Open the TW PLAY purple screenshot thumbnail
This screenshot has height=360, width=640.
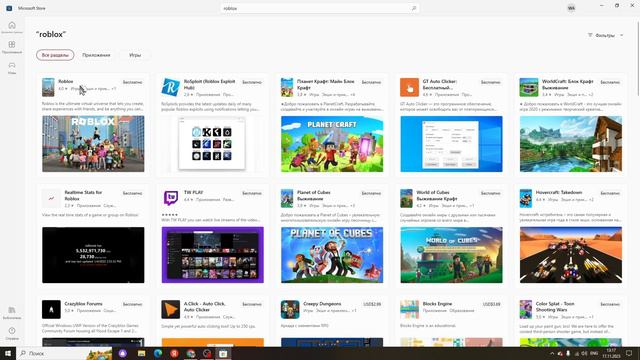(x=212, y=255)
